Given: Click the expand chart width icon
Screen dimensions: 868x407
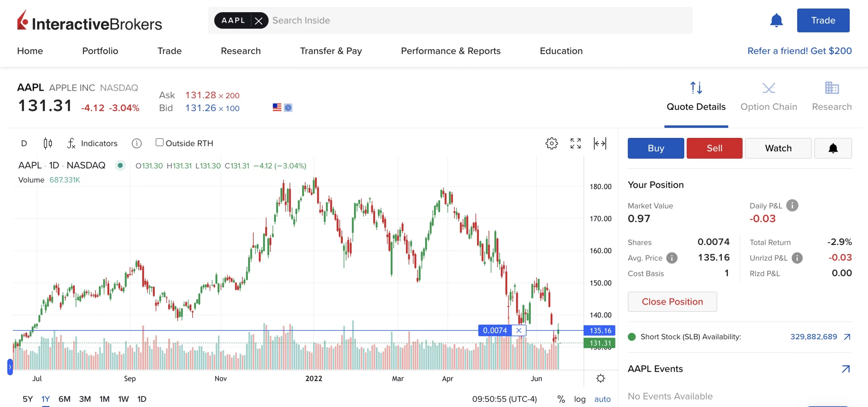Looking at the screenshot, I should point(600,143).
